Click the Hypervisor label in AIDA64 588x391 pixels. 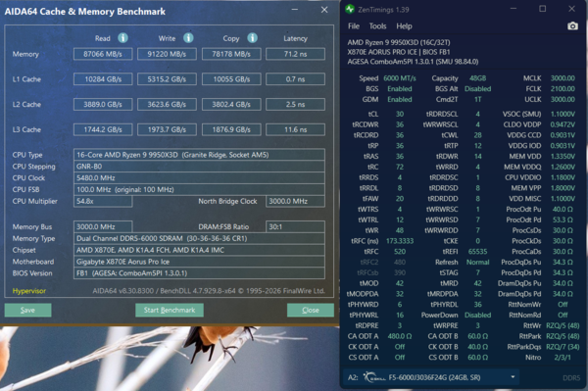(29, 291)
